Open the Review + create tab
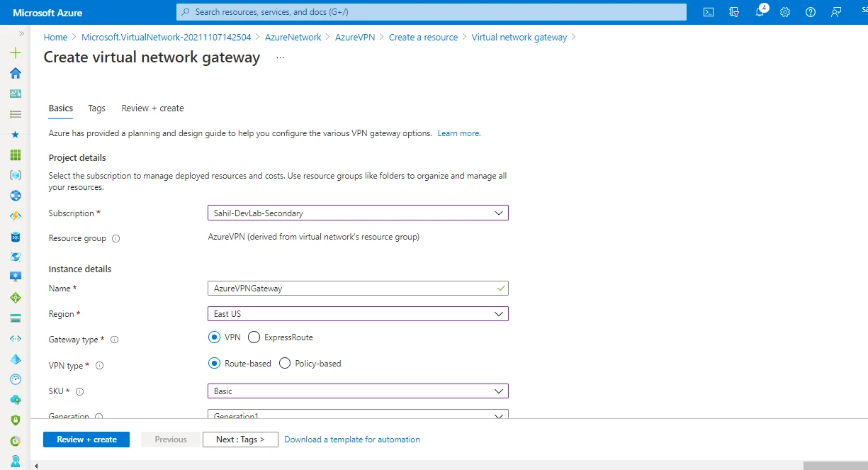 pyautogui.click(x=152, y=108)
